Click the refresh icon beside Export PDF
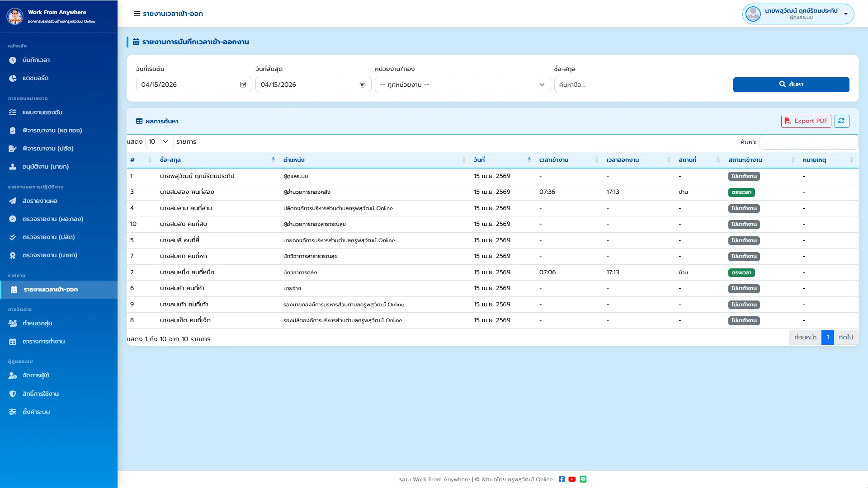The image size is (868, 488). [841, 121]
